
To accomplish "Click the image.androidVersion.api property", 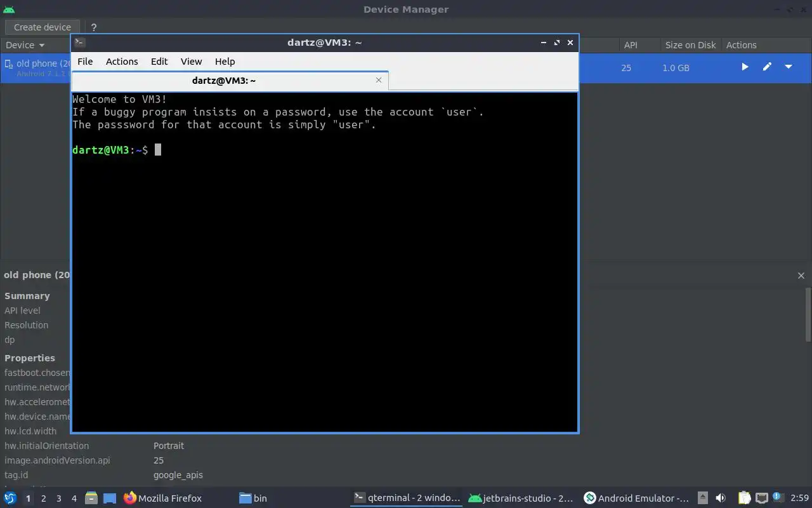I will [57, 460].
